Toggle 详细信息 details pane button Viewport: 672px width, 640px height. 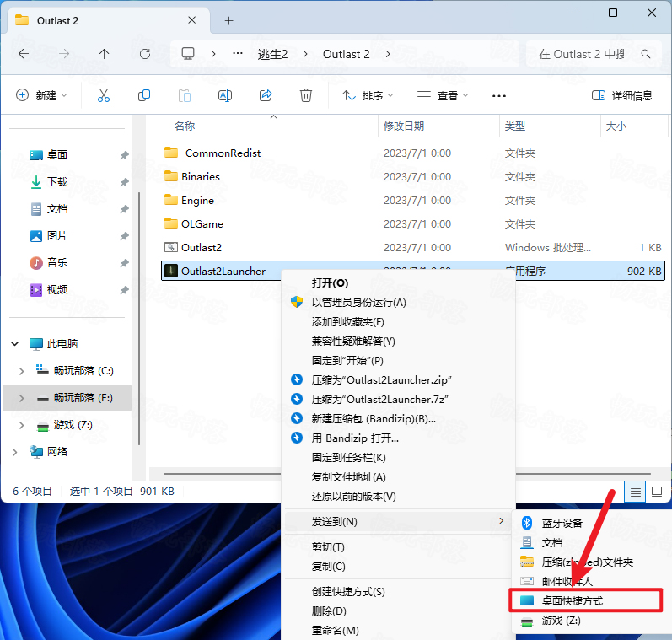(622, 95)
